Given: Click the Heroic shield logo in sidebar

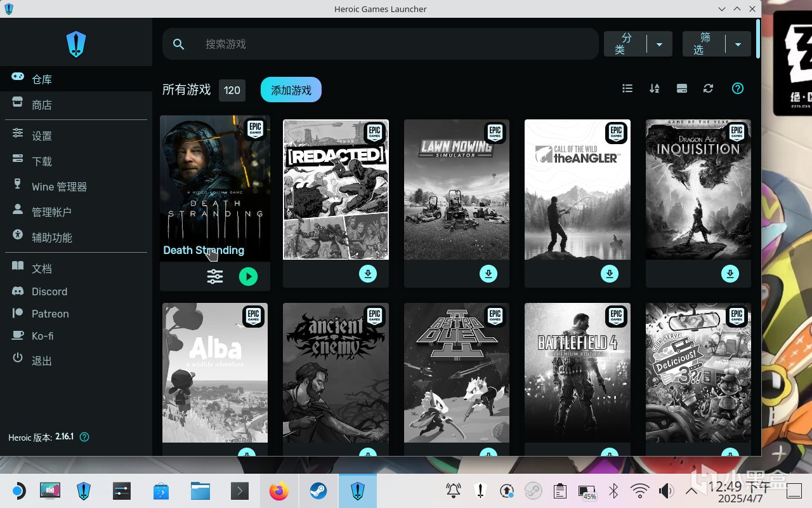Looking at the screenshot, I should (x=76, y=44).
